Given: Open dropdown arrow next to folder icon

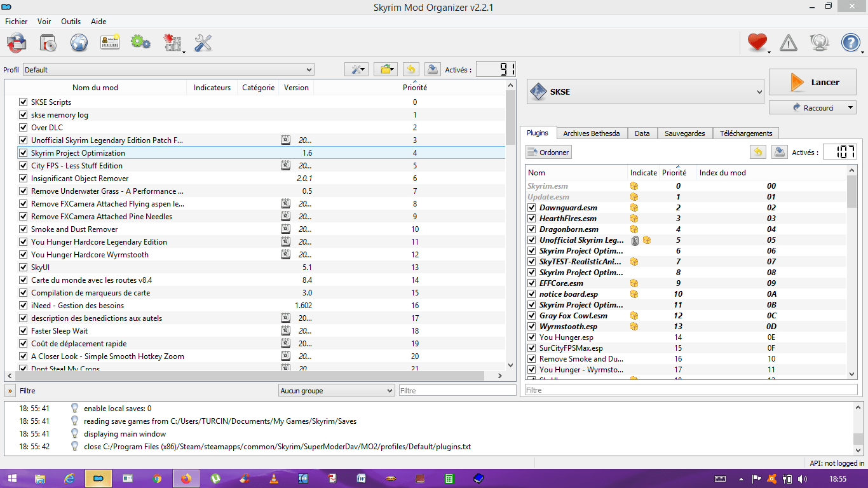Looking at the screenshot, I should [393, 70].
